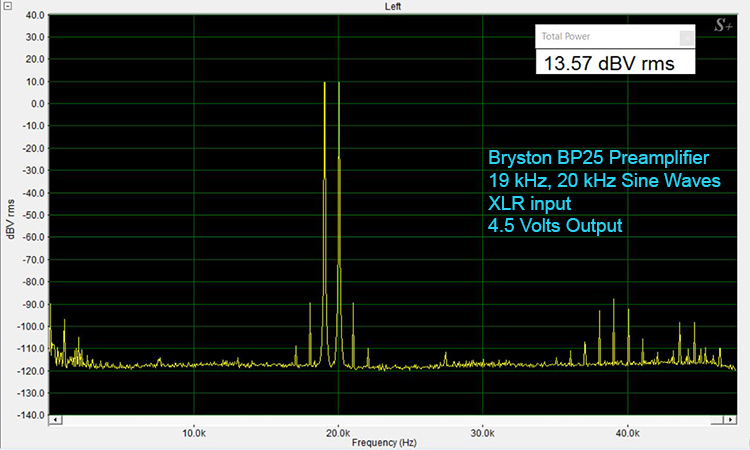Click the '4.5 Volts Output' annotation line

[555, 226]
